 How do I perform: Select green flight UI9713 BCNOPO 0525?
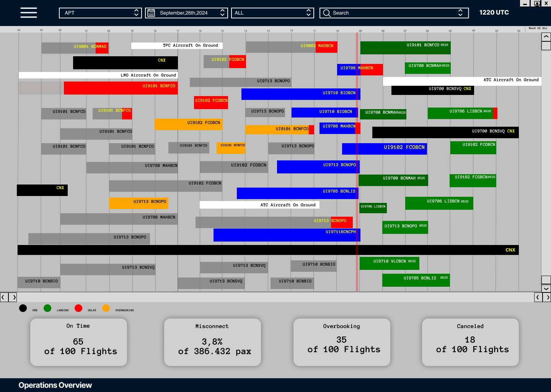point(405,227)
